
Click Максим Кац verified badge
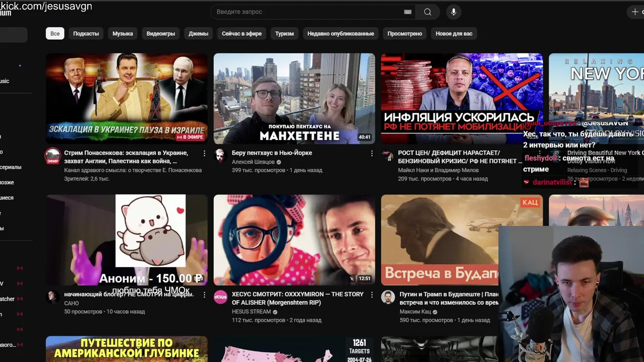click(x=435, y=312)
